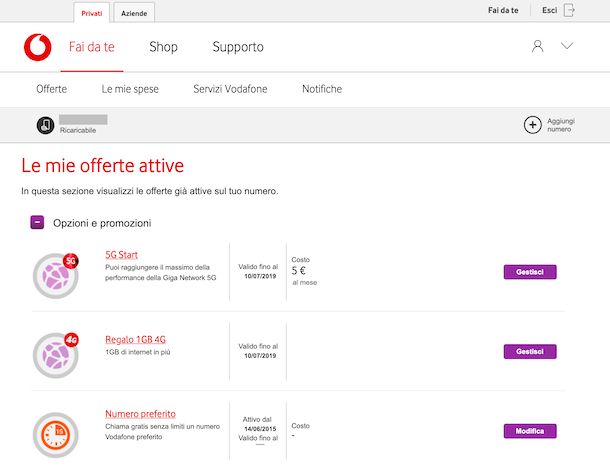The height and width of the screenshot is (468, 610).
Task: Go to the Offerte submenu
Action: point(52,89)
